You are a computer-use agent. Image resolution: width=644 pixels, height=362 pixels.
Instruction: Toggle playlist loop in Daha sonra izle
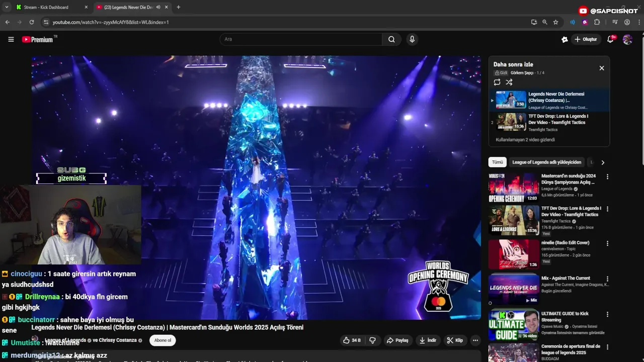[497, 82]
